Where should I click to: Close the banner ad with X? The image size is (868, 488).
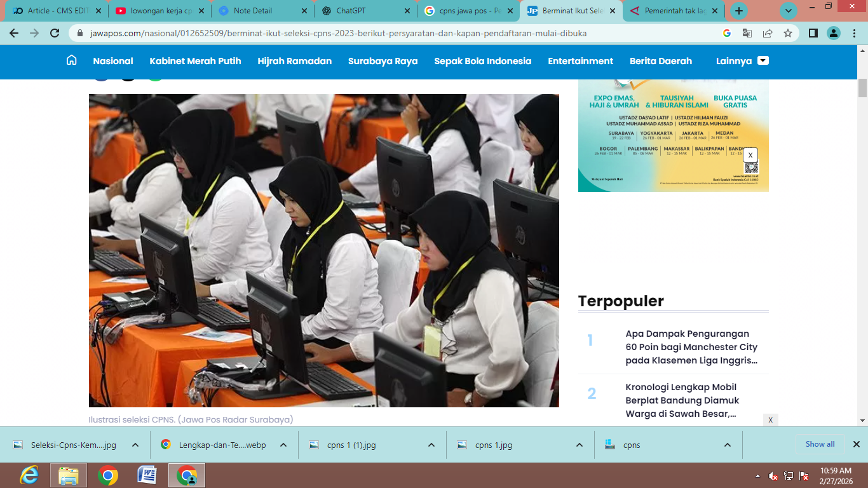[750, 155]
